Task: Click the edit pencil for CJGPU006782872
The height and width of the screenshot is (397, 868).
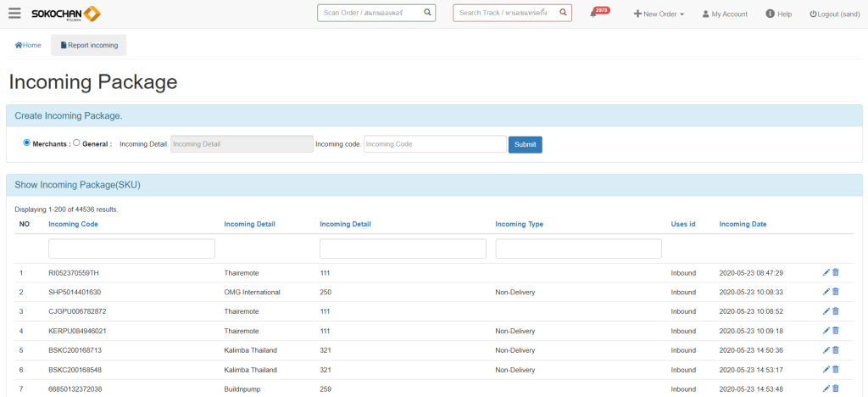Action: click(x=826, y=311)
